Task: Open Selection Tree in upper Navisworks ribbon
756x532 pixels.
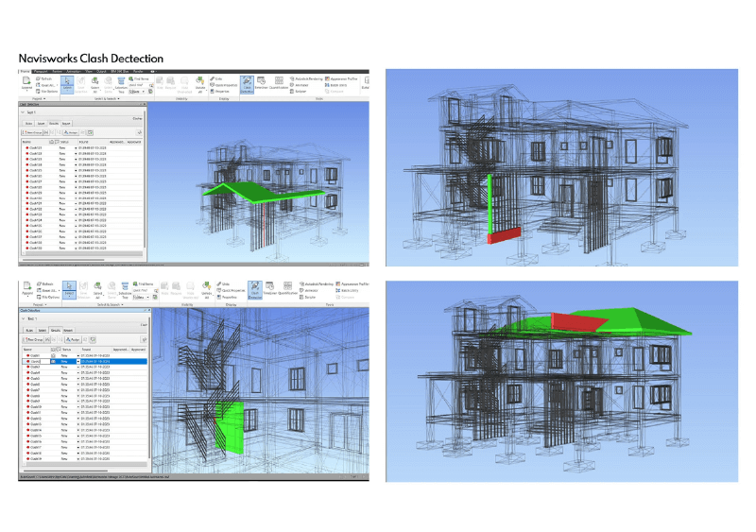Action: tap(122, 84)
